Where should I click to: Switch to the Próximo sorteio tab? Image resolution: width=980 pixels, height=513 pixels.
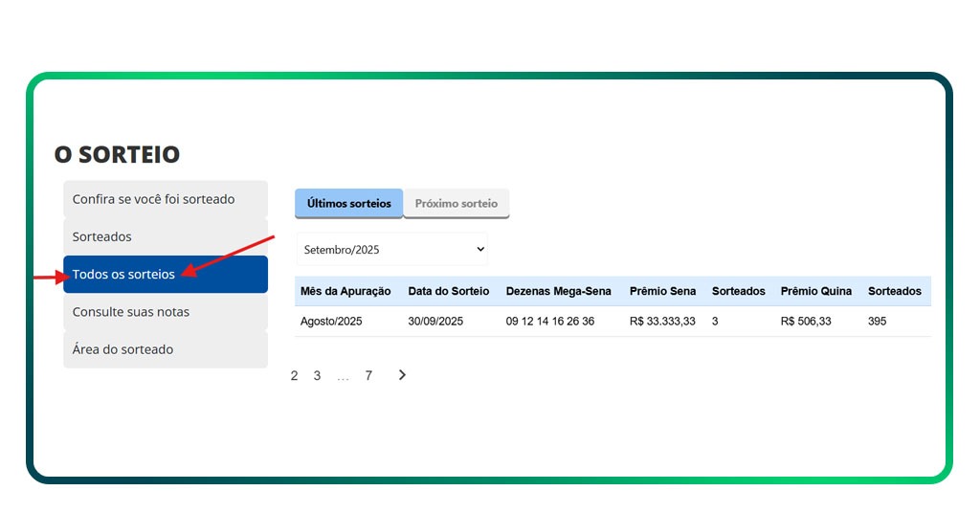coord(457,204)
